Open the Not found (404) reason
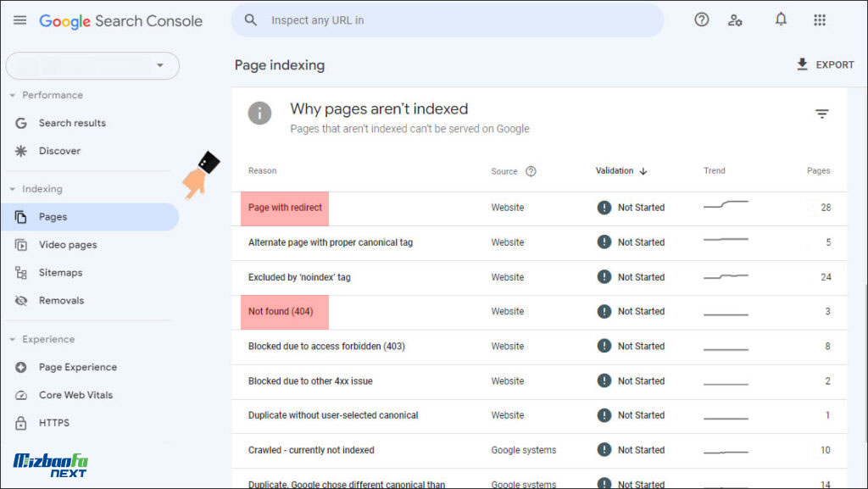The width and height of the screenshot is (868, 489). point(281,311)
